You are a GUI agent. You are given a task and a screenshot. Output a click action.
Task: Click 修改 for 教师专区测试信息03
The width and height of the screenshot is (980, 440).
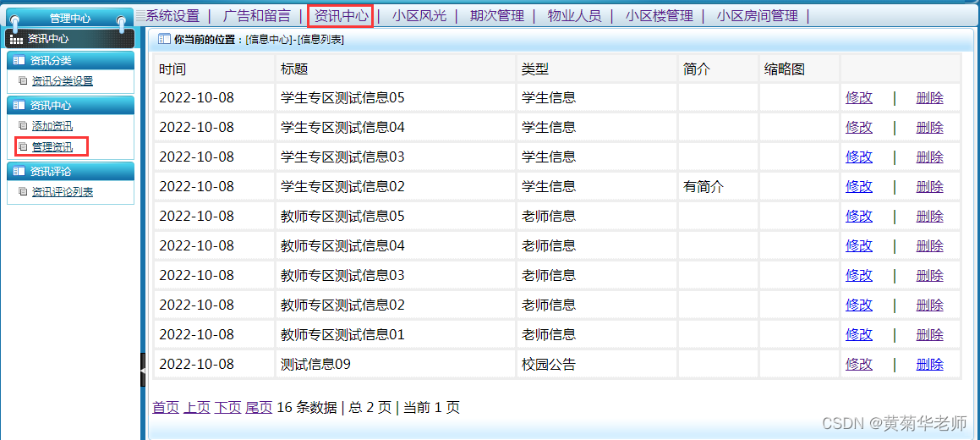[859, 275]
